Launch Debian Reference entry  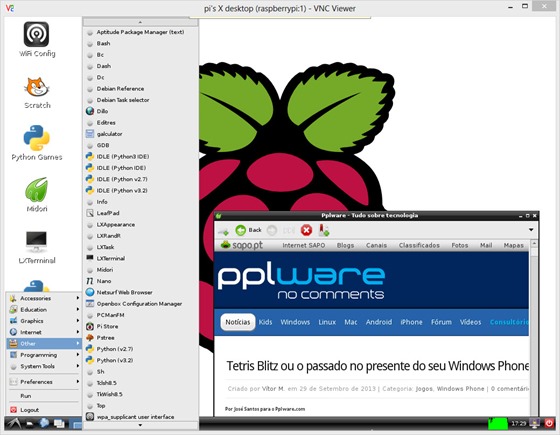coord(140,89)
